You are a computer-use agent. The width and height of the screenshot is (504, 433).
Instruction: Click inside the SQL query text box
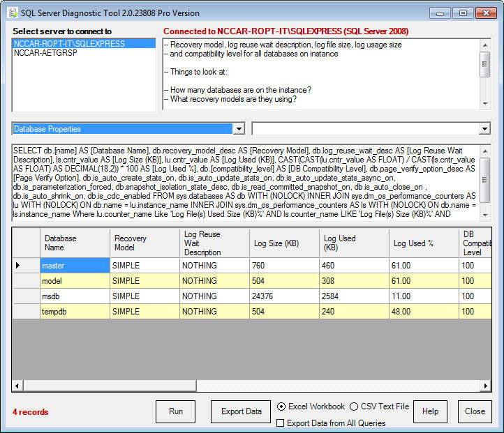[x=244, y=183]
